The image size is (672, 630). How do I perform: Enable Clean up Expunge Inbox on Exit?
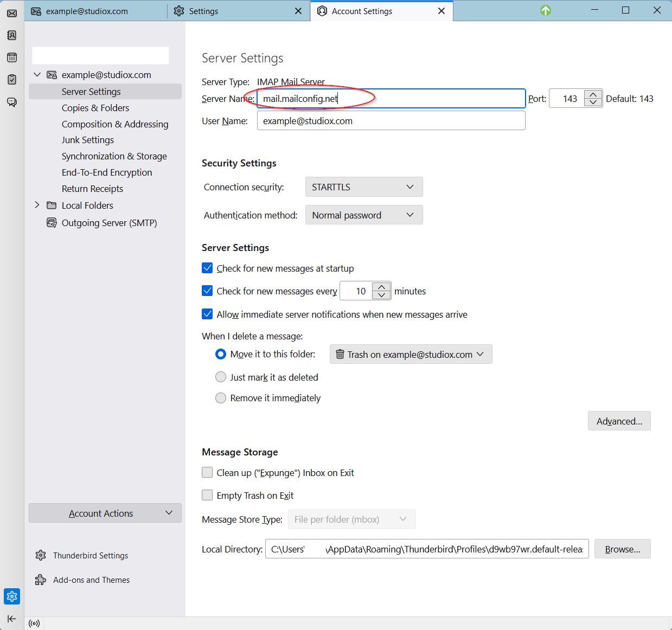(207, 472)
